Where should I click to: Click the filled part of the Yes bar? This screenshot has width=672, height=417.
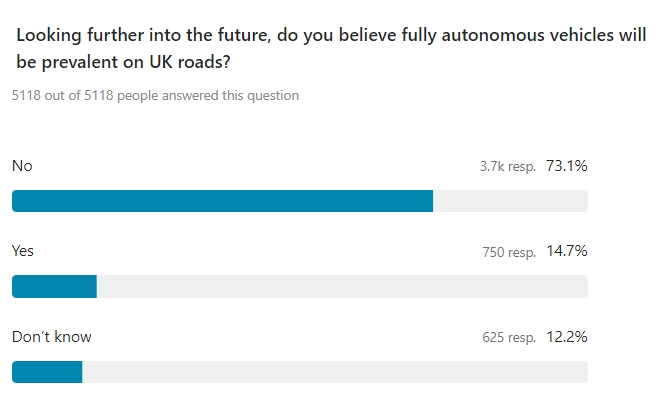(x=54, y=286)
